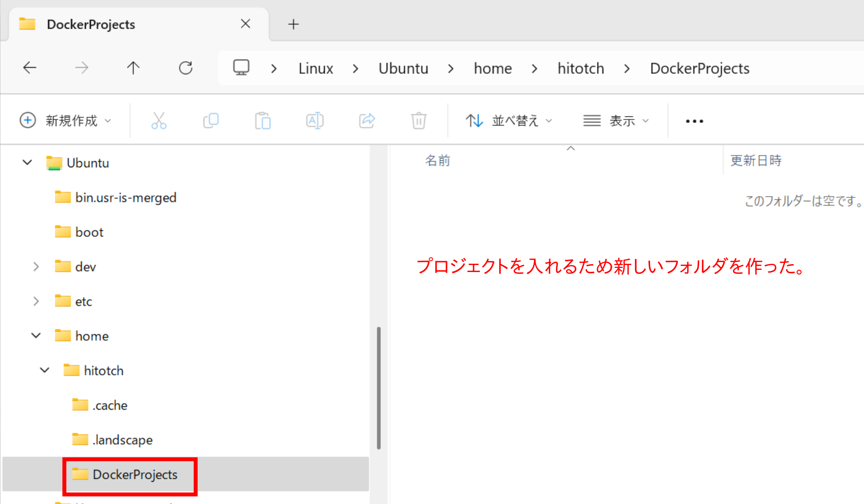Screen dimensions: 864x504
Task: Expand the dev folder in tree
Action: (x=36, y=266)
